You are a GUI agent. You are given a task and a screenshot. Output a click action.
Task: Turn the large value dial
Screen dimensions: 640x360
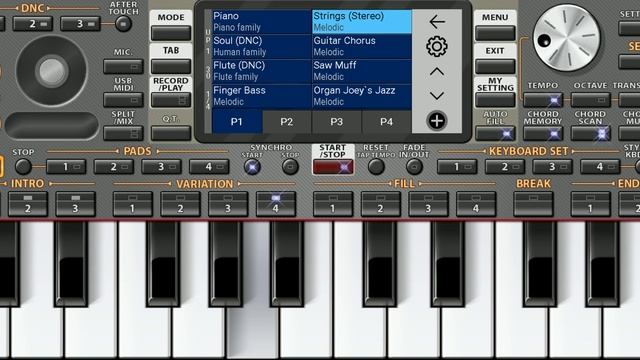pyautogui.click(x=567, y=38)
